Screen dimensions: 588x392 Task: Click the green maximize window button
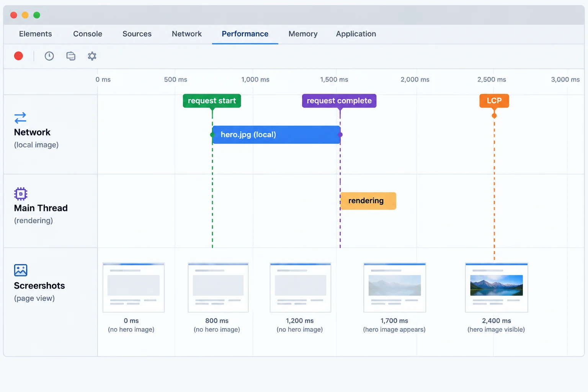click(37, 15)
